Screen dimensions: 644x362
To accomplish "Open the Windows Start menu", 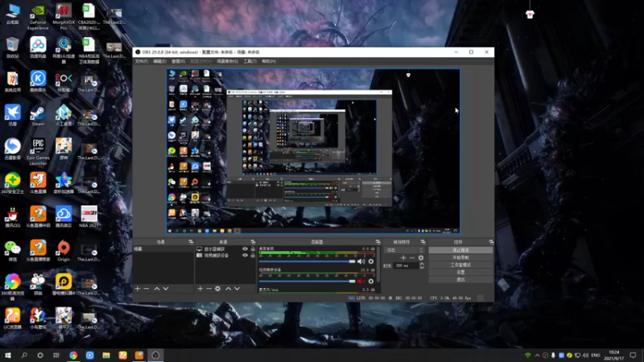I will [x=8, y=355].
